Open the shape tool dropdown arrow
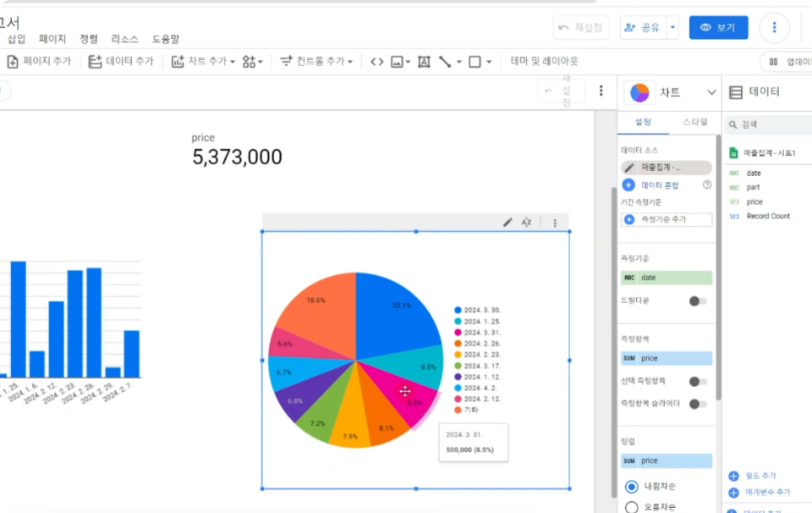 (489, 62)
